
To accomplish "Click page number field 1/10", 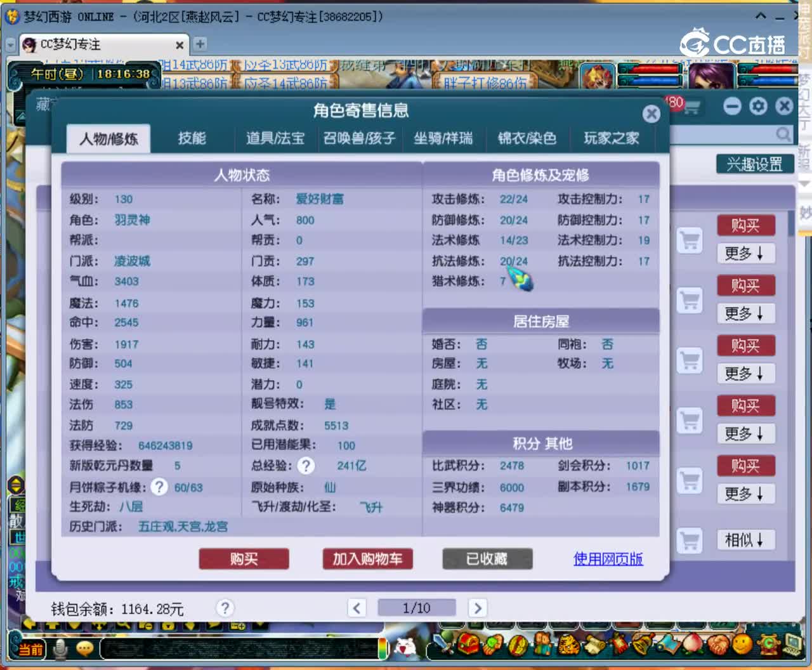I will pos(416,608).
